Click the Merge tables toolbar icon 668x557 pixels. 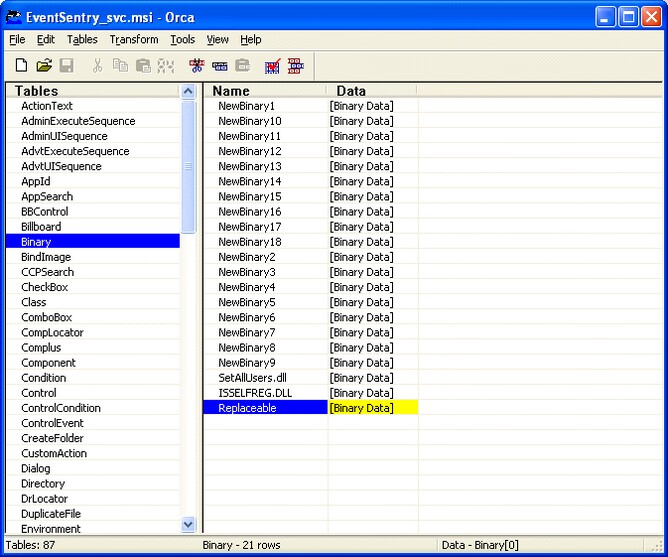[296, 66]
